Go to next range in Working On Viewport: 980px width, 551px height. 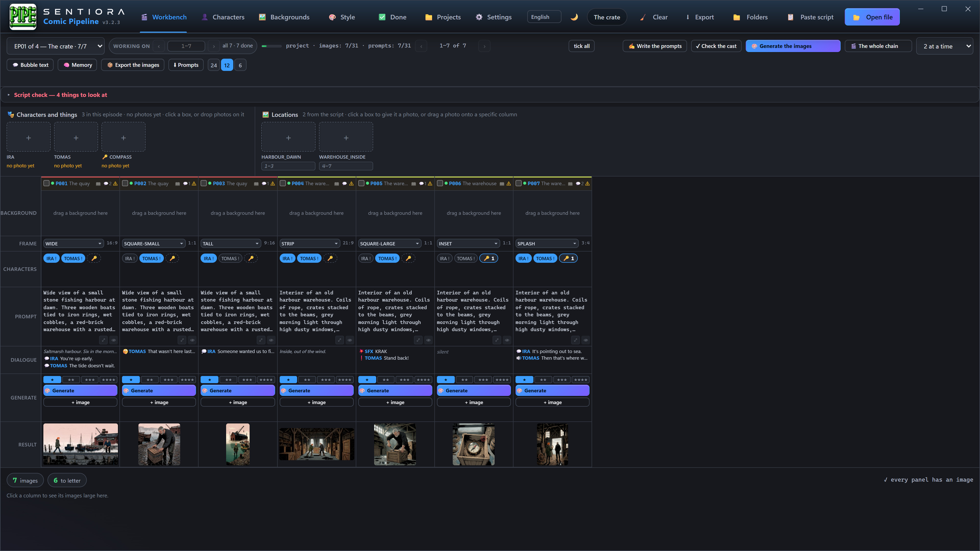[x=214, y=46]
